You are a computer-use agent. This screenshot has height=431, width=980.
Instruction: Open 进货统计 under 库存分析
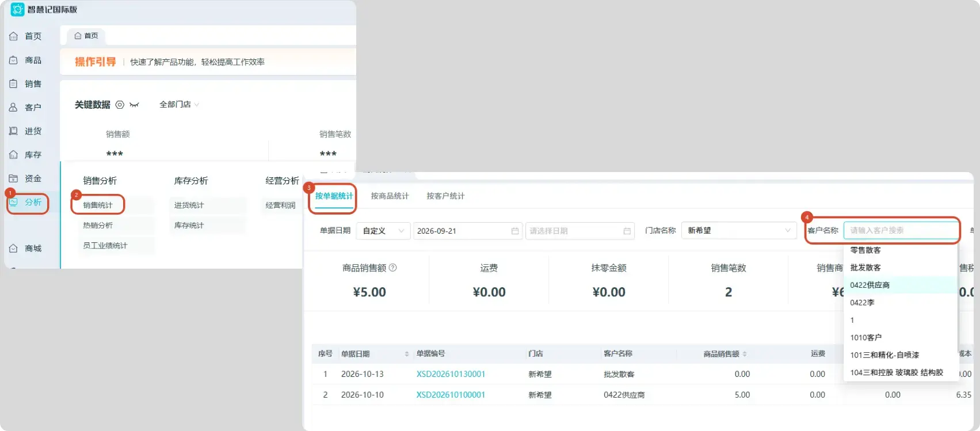click(189, 205)
